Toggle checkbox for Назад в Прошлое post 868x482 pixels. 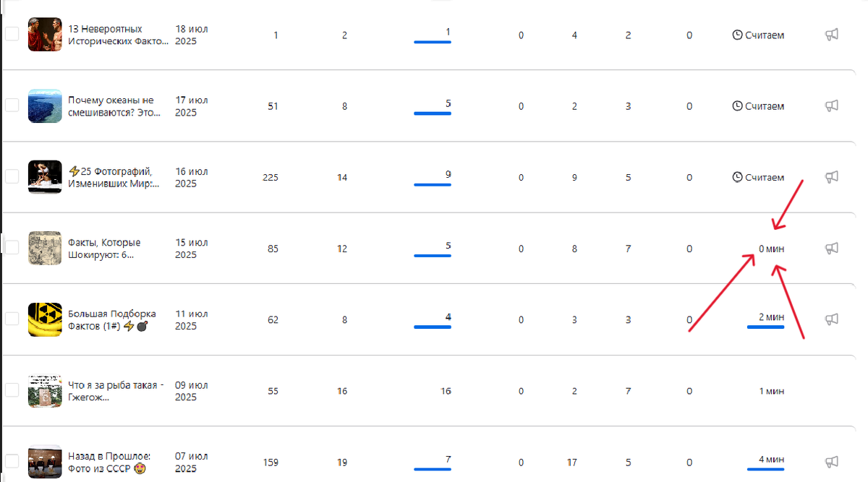tap(12, 460)
